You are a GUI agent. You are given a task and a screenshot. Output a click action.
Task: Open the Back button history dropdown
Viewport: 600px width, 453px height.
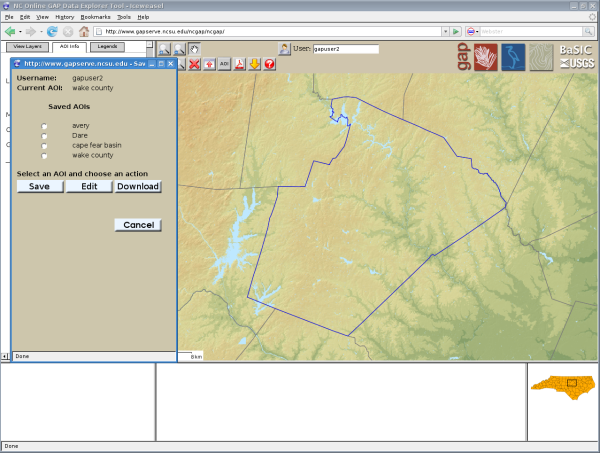20,31
